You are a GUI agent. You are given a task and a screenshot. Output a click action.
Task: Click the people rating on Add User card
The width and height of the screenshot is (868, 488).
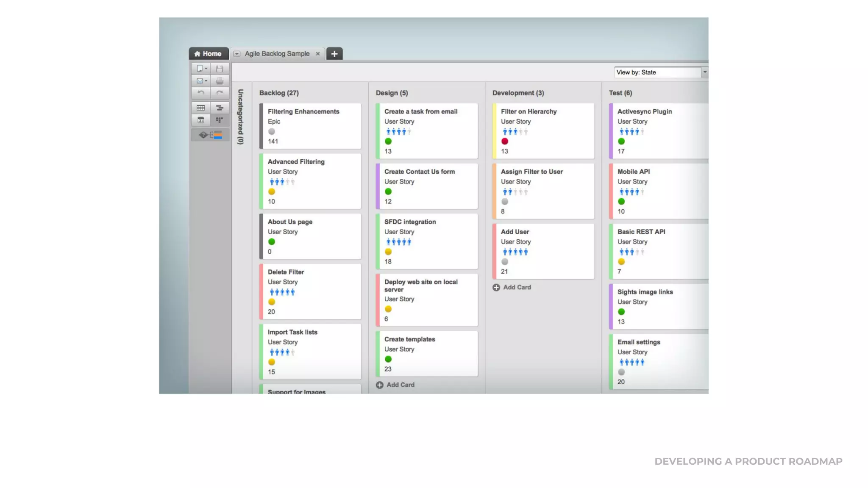(515, 252)
